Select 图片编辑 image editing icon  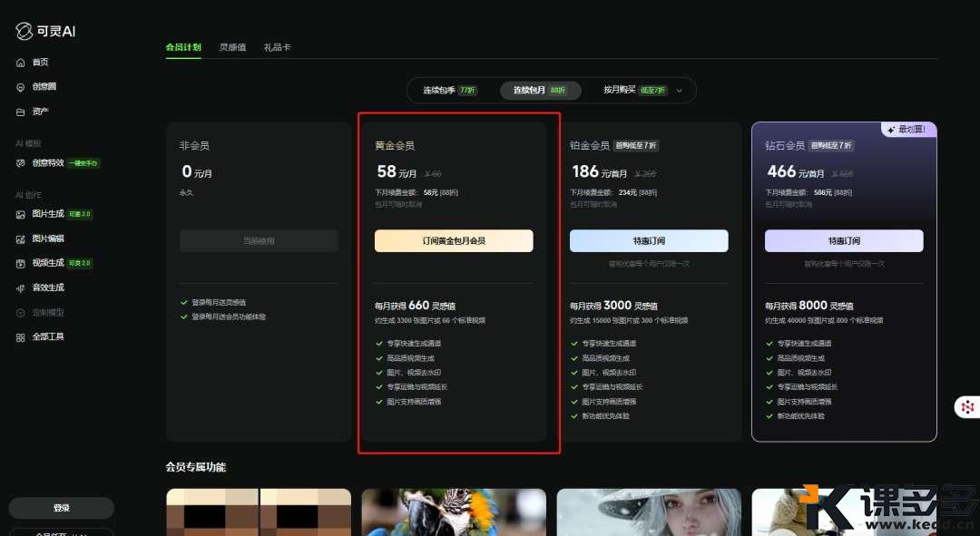[21, 239]
